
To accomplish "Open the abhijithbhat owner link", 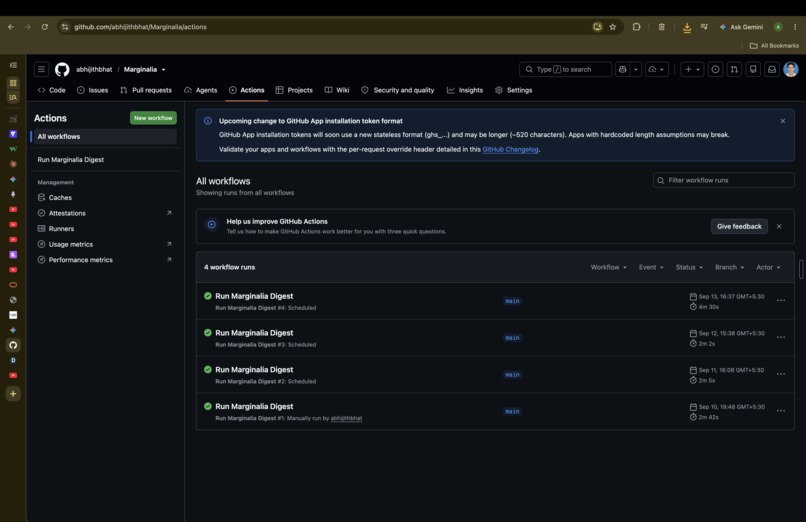I will coord(94,69).
